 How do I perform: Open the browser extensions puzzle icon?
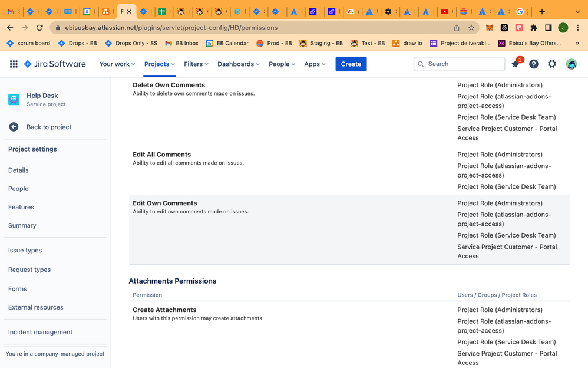coord(534,28)
